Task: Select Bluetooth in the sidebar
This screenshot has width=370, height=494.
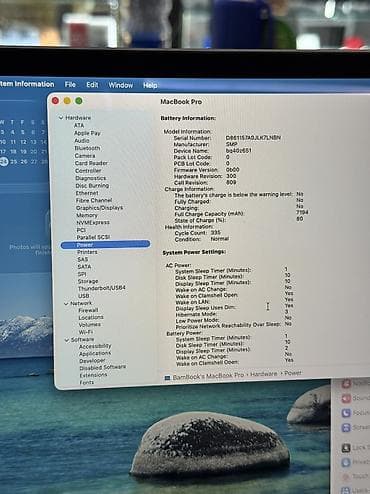Action: point(87,148)
